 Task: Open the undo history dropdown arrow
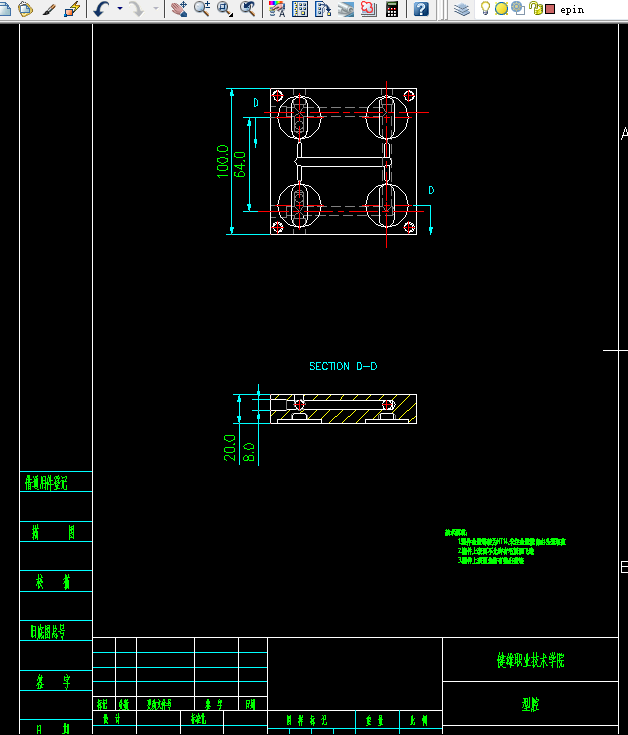(x=120, y=8)
